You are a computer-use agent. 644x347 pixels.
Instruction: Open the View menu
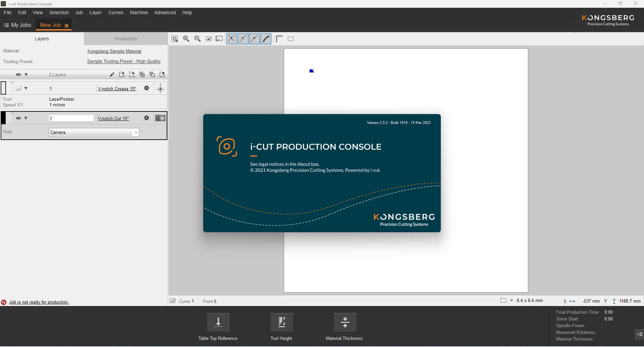pyautogui.click(x=37, y=12)
